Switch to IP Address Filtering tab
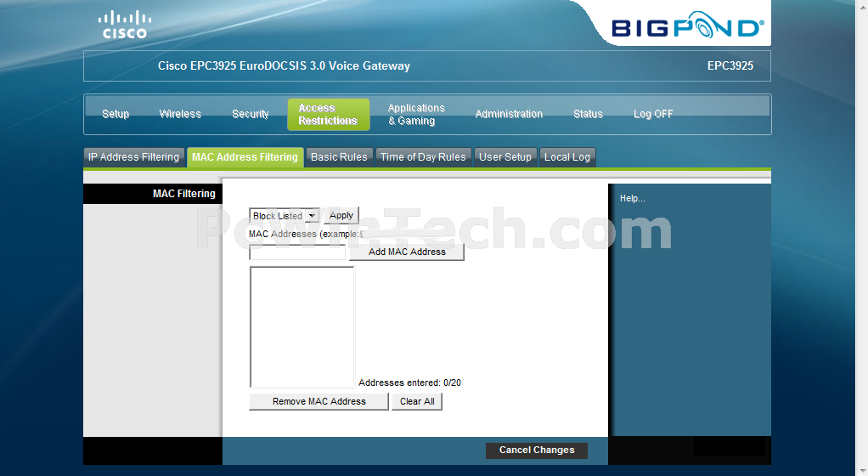The width and height of the screenshot is (868, 476). pos(133,157)
